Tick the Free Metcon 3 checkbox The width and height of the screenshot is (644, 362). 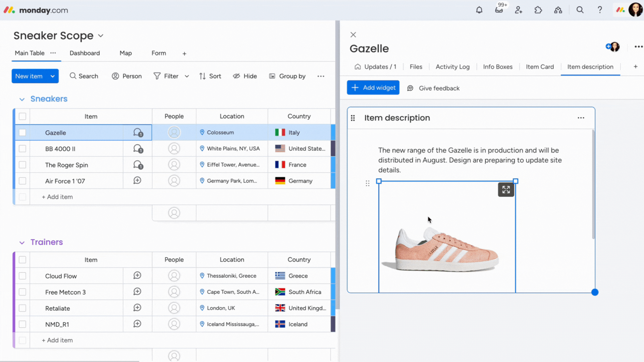(22, 292)
